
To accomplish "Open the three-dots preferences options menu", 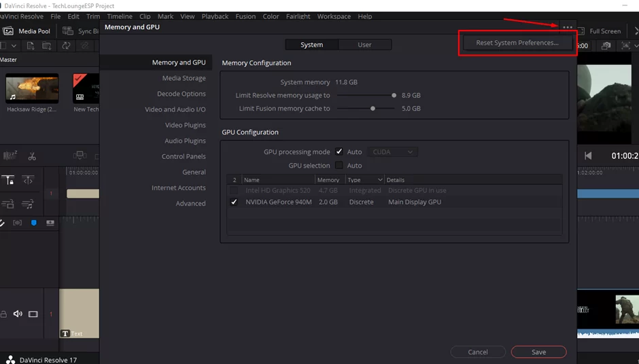I will 567,27.
